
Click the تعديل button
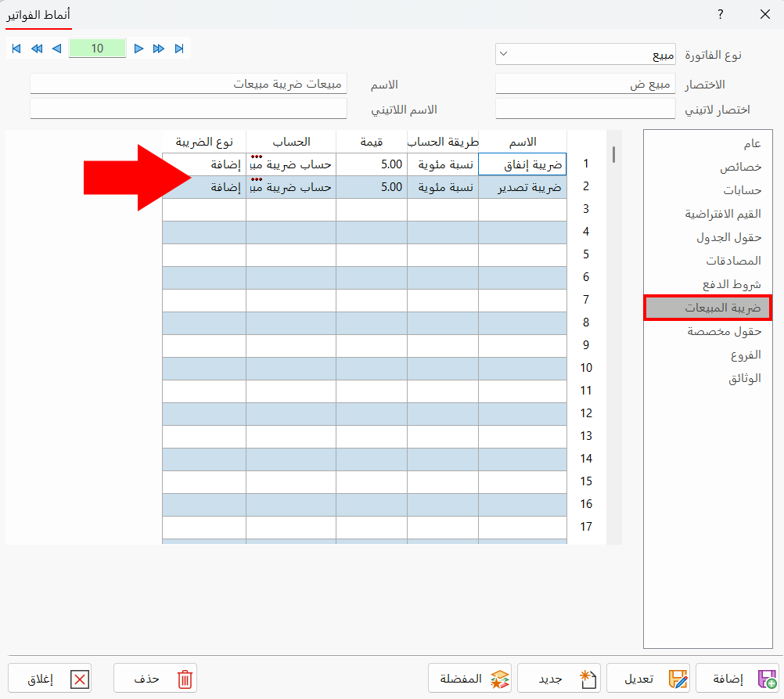click(648, 679)
